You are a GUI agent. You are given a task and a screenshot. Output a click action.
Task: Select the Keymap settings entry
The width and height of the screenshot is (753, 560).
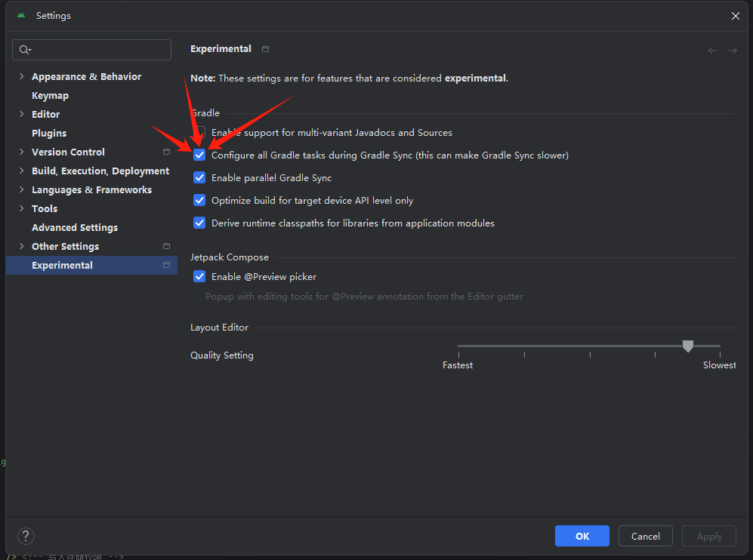(x=50, y=95)
